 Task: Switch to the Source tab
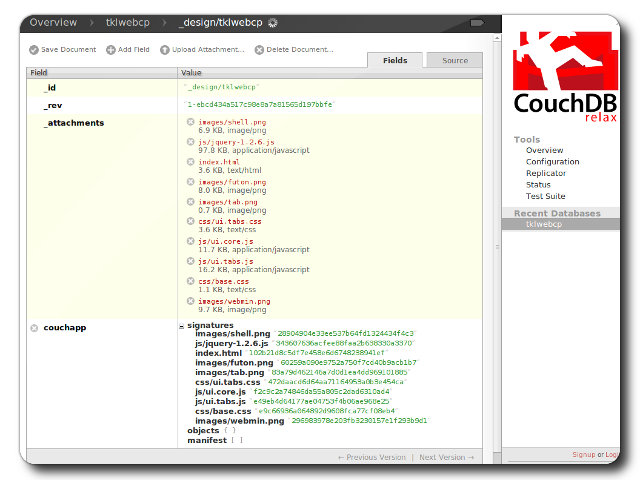point(455,60)
